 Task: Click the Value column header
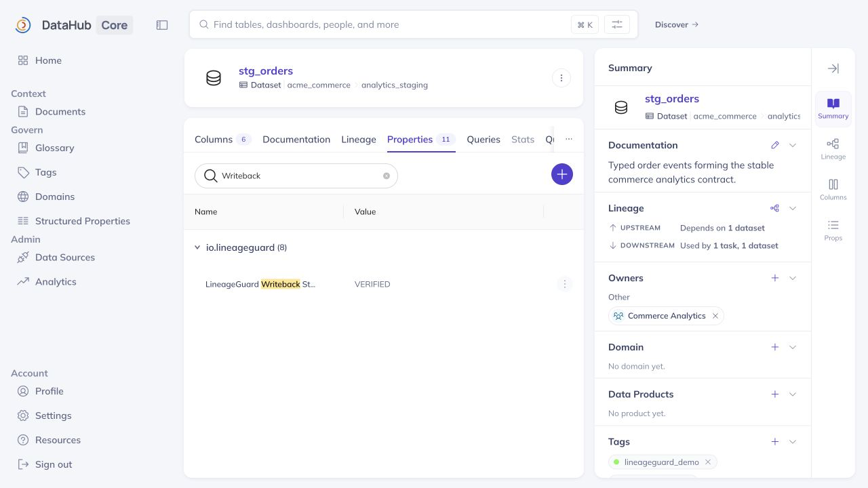[x=365, y=212]
